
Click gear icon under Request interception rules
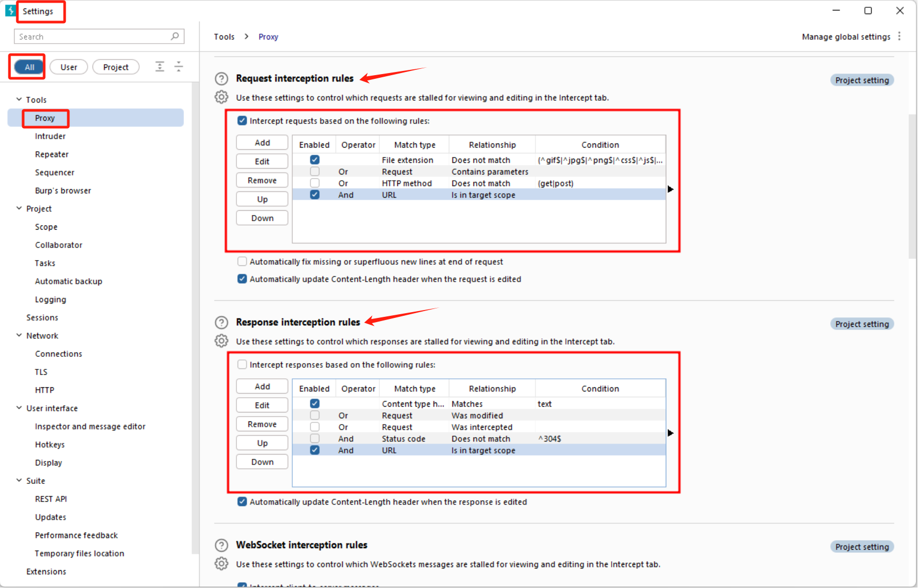click(221, 97)
